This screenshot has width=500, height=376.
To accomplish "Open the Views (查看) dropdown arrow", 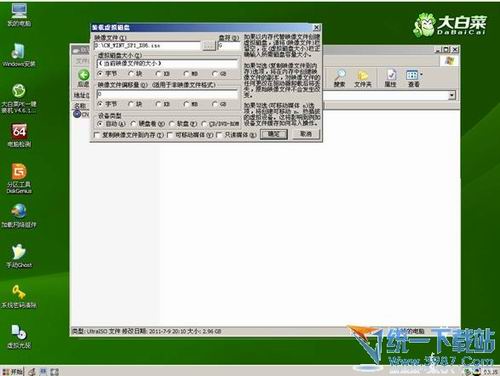I will tap(421, 74).
